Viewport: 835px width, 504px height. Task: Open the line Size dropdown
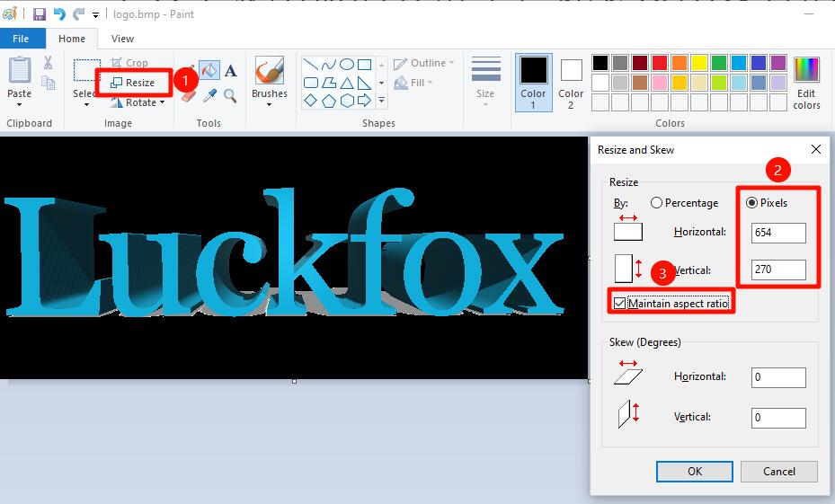point(485,83)
